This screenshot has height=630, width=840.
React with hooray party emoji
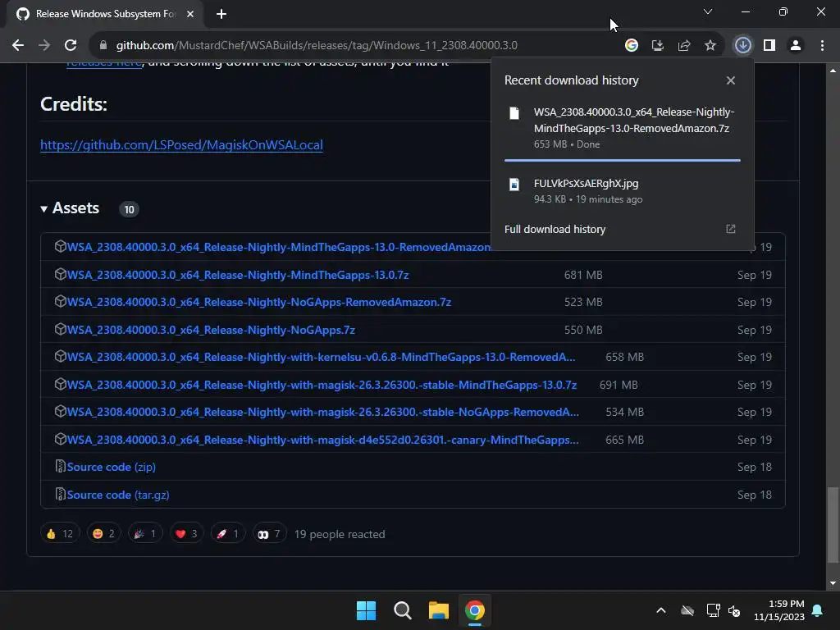(145, 533)
